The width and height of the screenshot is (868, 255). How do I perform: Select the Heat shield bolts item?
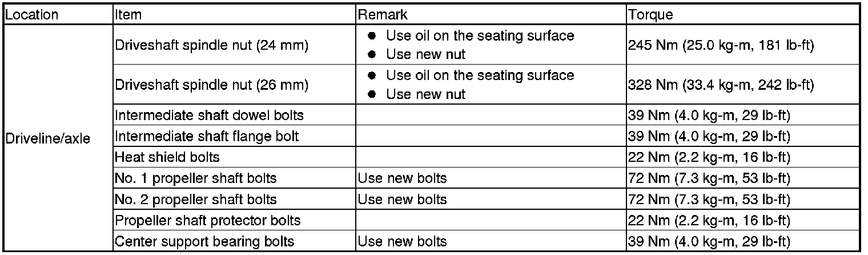[167, 157]
